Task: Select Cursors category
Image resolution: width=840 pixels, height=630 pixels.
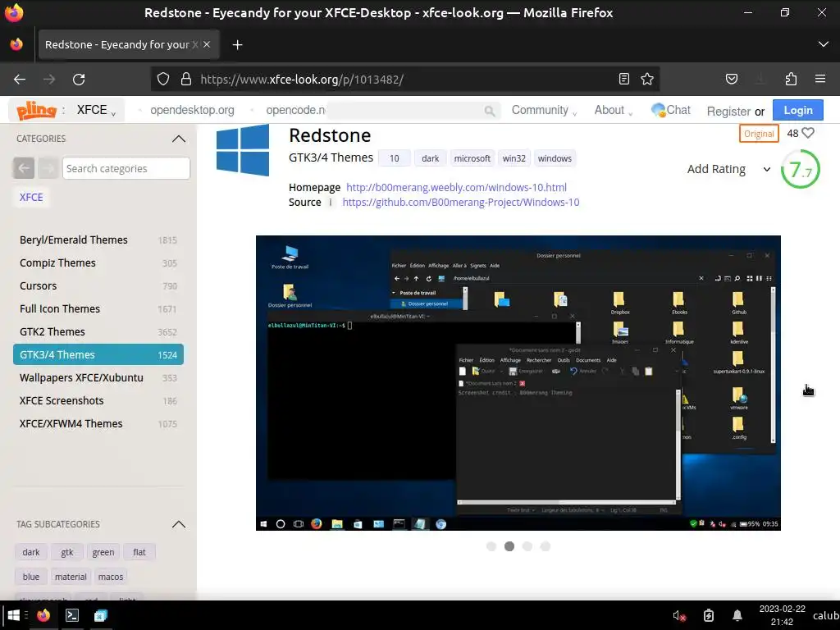Action: click(98, 286)
